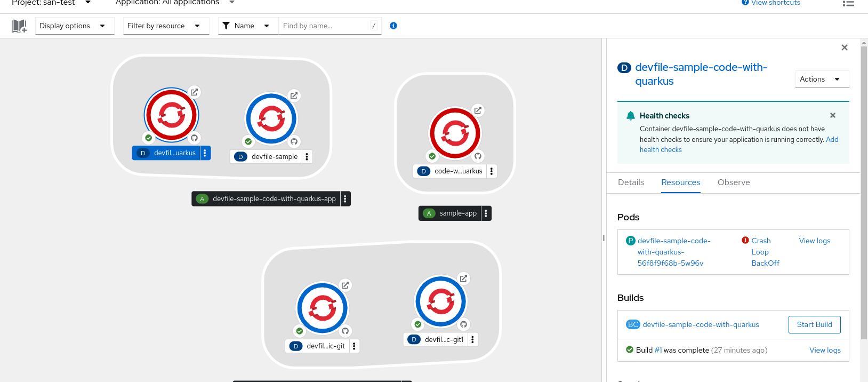Image resolution: width=868 pixels, height=382 pixels.
Task: Close the side panel
Action: click(x=845, y=47)
